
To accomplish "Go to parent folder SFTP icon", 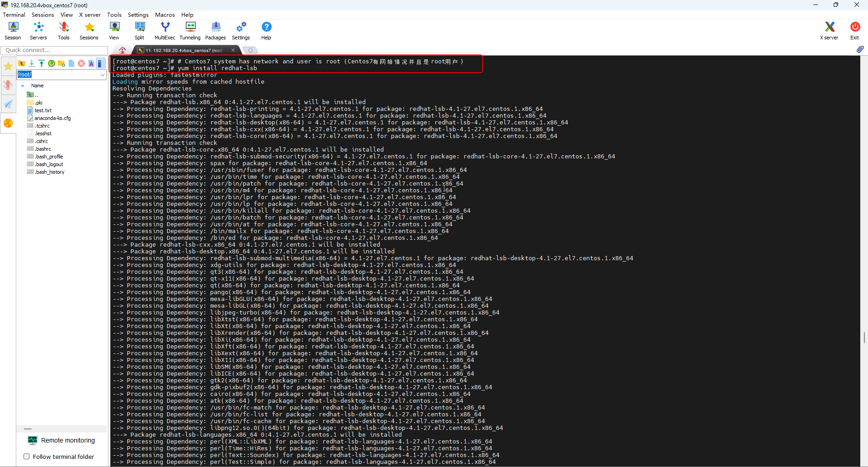I will pyautogui.click(x=22, y=63).
